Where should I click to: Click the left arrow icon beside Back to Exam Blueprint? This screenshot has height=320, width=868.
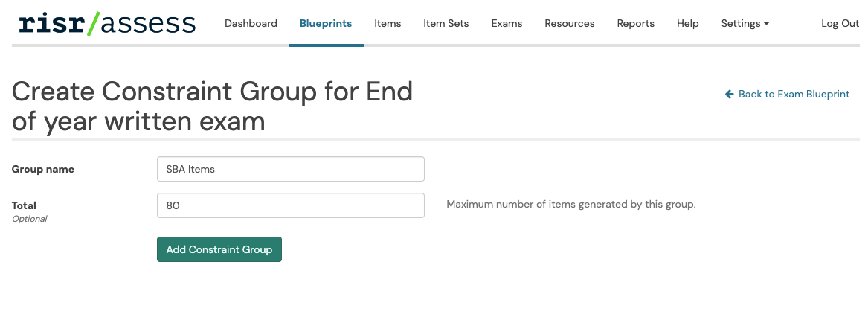pos(729,94)
